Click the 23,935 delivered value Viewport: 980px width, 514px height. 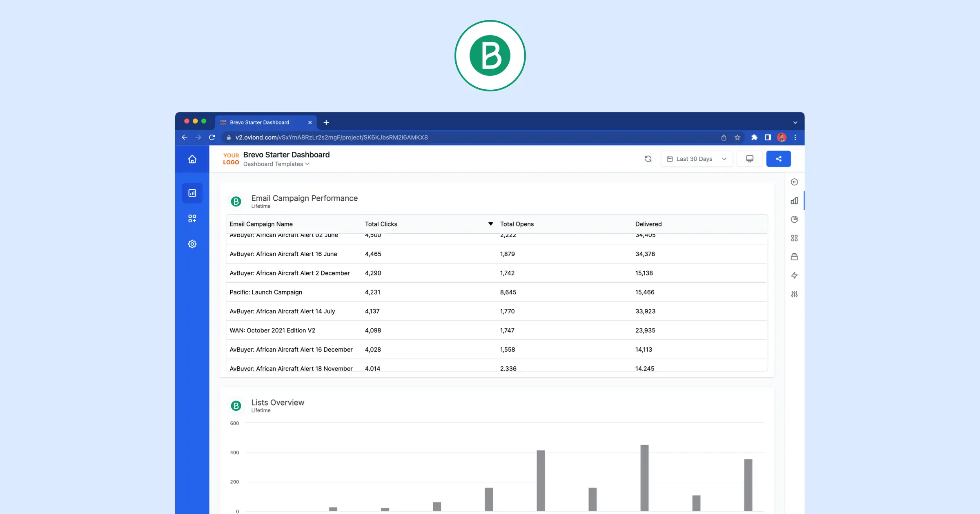point(645,330)
